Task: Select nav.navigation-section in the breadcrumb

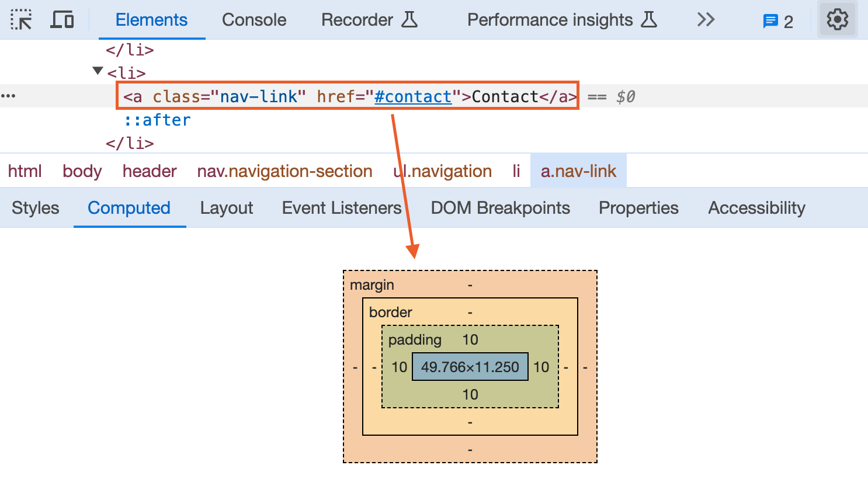Action: pyautogui.click(x=284, y=171)
